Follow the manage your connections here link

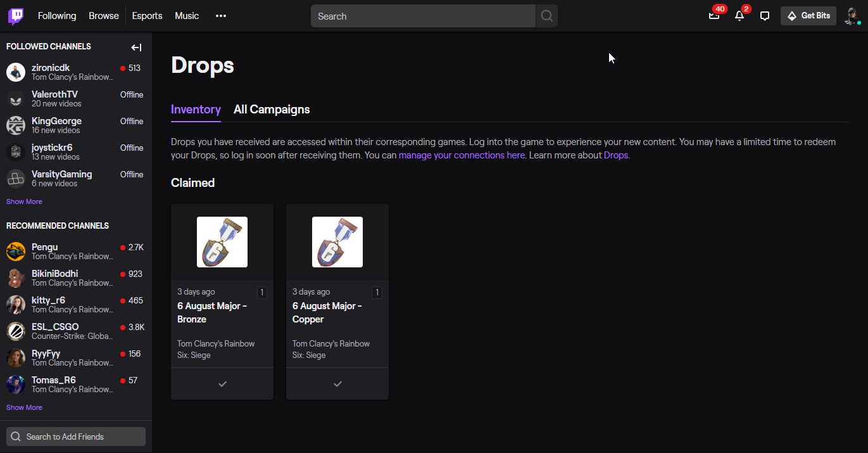[462, 155]
